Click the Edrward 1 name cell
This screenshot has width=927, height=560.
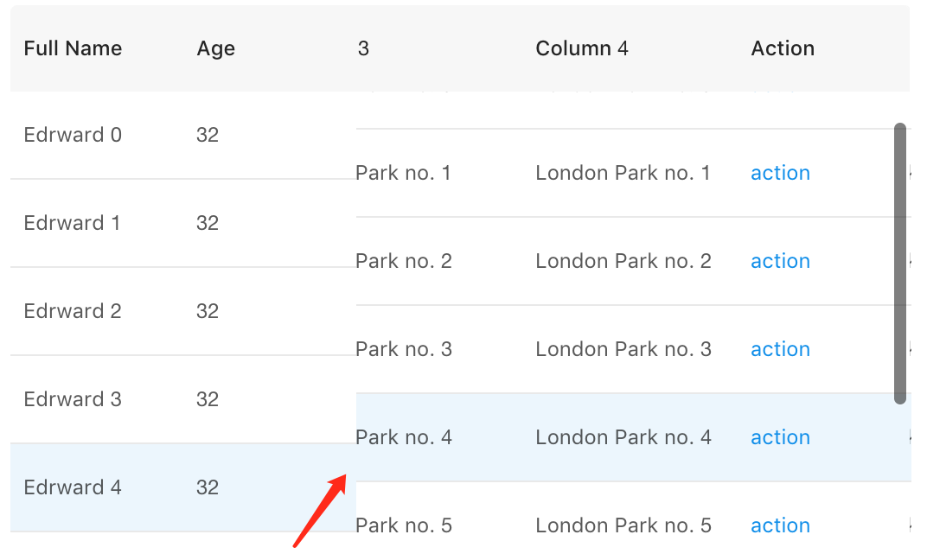pyautogui.click(x=72, y=223)
